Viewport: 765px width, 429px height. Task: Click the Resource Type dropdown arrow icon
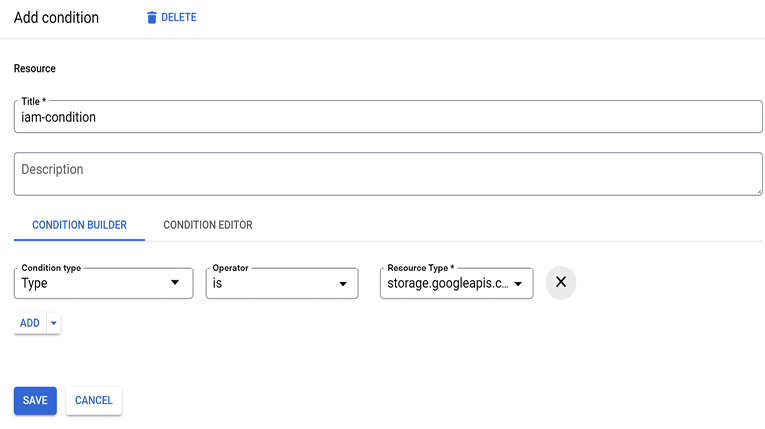coord(518,284)
